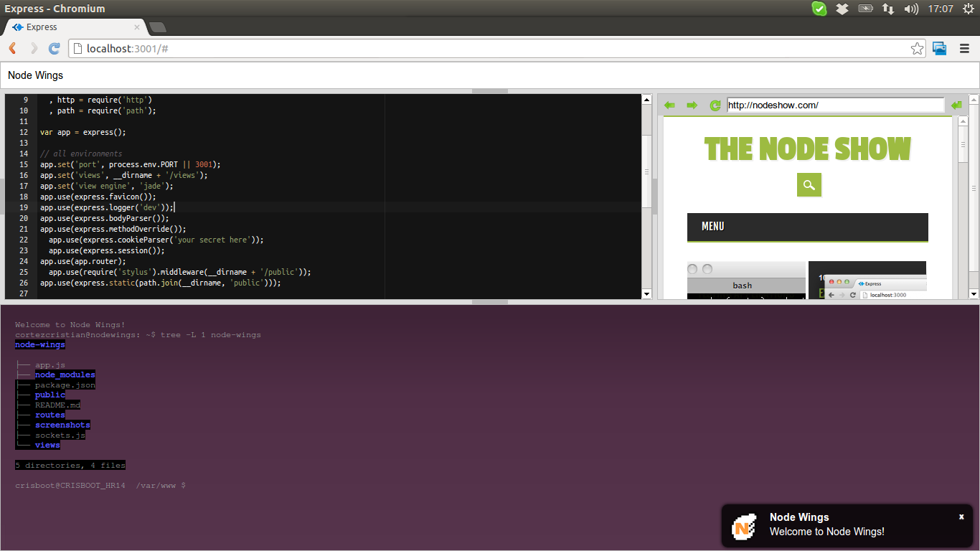Click line number 19 in the editor gutter
Viewport: 980px width, 551px height.
pyautogui.click(x=24, y=207)
